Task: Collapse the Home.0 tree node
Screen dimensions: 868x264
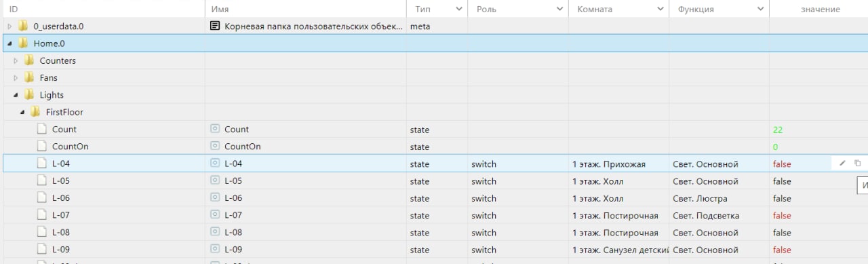Action: 9,43
